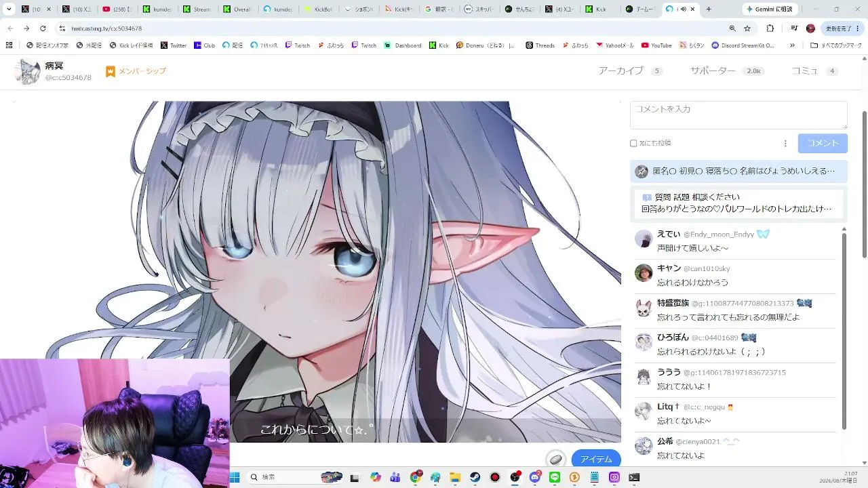
Task: Expand the tab search dropdown arrow
Action: [9, 9]
